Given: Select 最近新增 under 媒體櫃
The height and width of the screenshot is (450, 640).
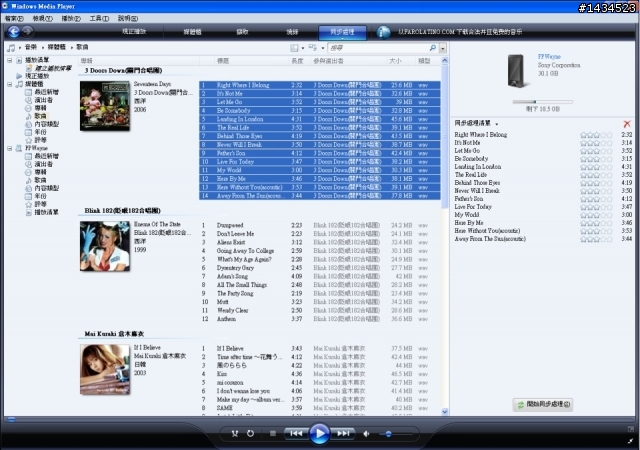Looking at the screenshot, I should (x=47, y=92).
